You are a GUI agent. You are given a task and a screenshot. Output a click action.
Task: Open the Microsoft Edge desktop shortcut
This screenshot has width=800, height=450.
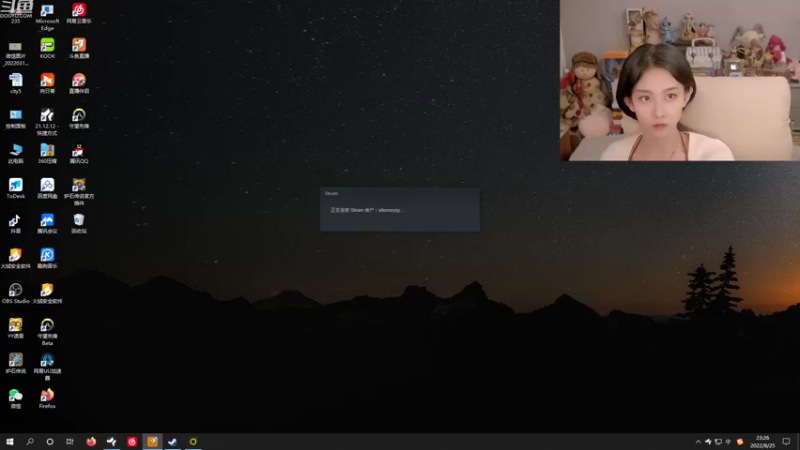pyautogui.click(x=47, y=16)
